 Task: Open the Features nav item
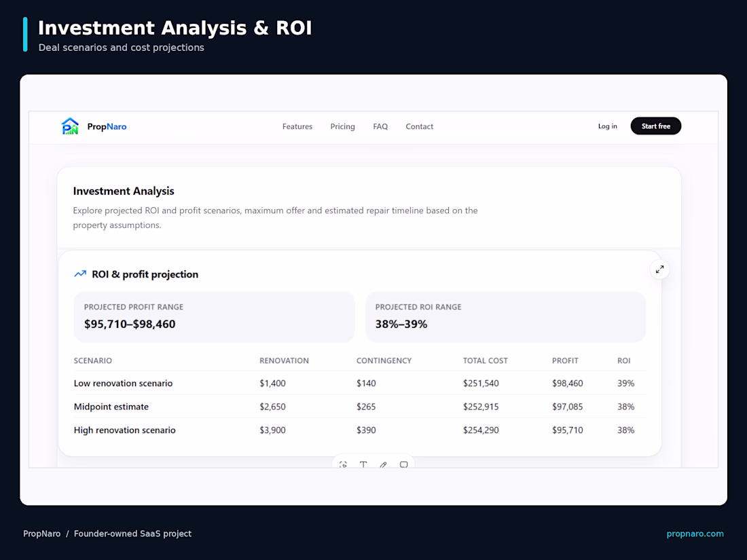297,126
